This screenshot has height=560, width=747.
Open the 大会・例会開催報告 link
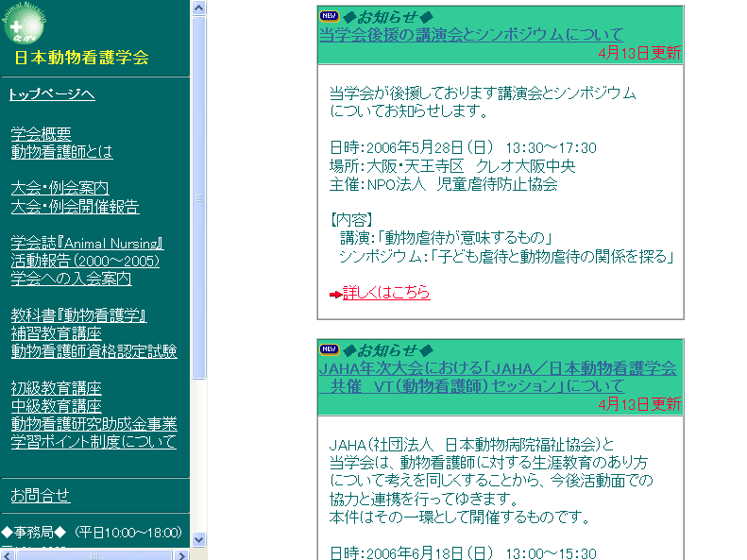(76, 207)
